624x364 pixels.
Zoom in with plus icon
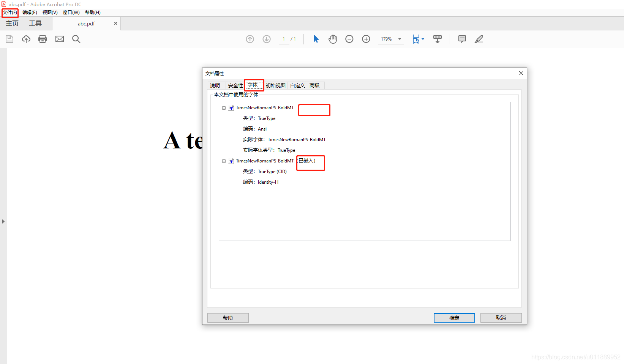click(366, 39)
